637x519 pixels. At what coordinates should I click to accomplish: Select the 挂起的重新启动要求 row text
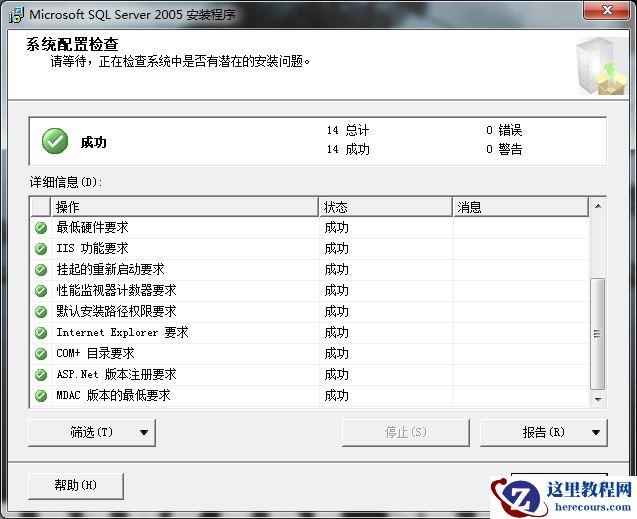click(110, 269)
